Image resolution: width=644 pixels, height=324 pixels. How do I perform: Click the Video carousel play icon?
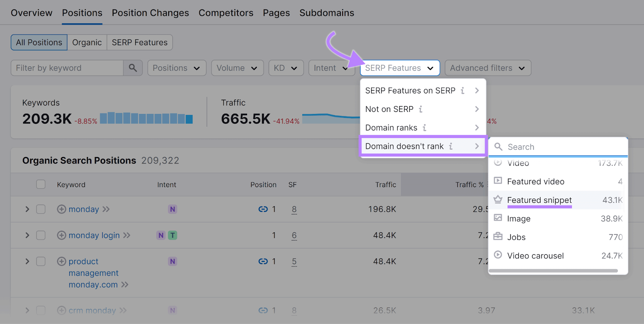click(498, 255)
